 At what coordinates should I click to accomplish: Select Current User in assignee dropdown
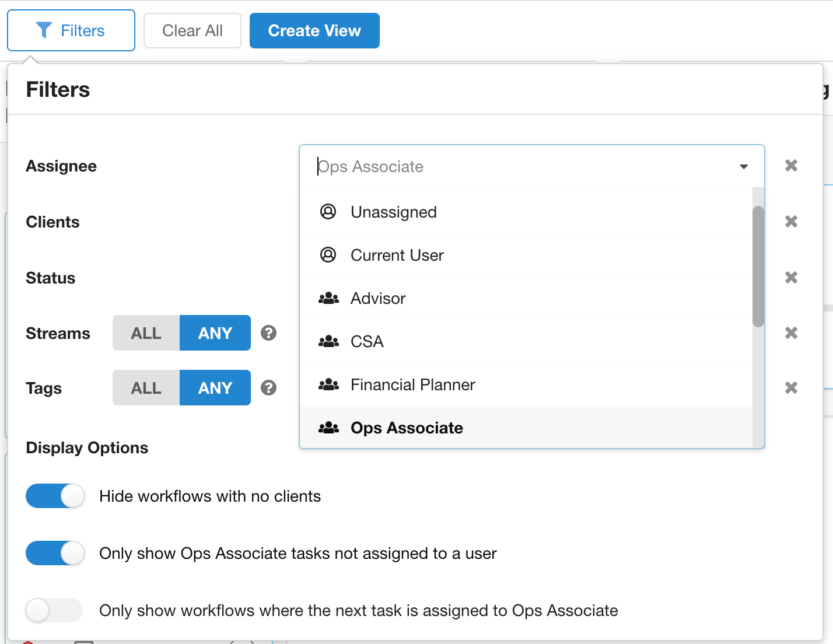[x=397, y=256]
